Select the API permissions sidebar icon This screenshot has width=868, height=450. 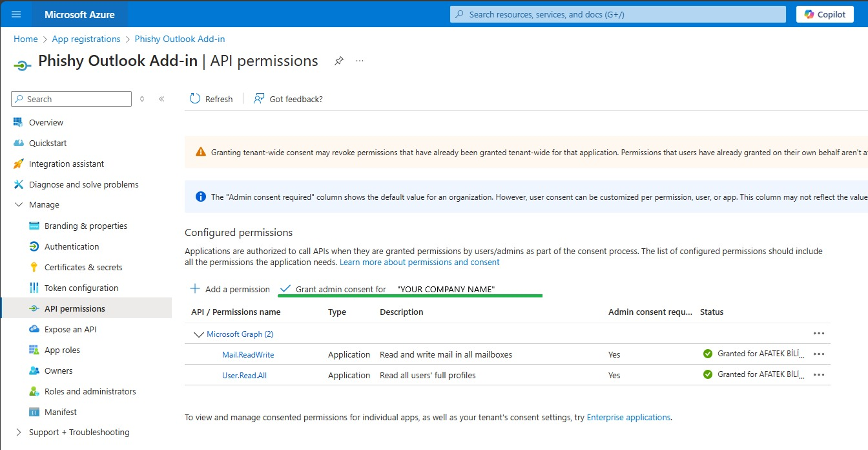(34, 308)
